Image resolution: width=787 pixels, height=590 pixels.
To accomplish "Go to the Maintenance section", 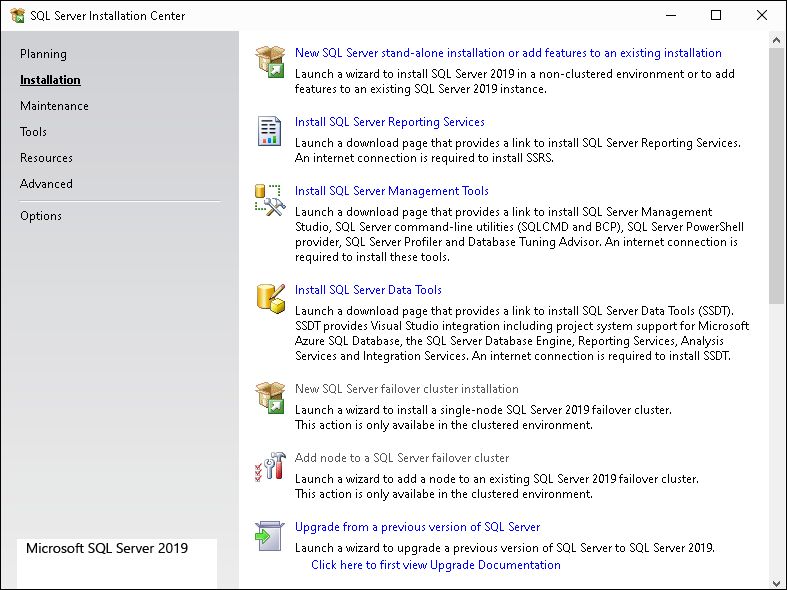I will [x=54, y=106].
